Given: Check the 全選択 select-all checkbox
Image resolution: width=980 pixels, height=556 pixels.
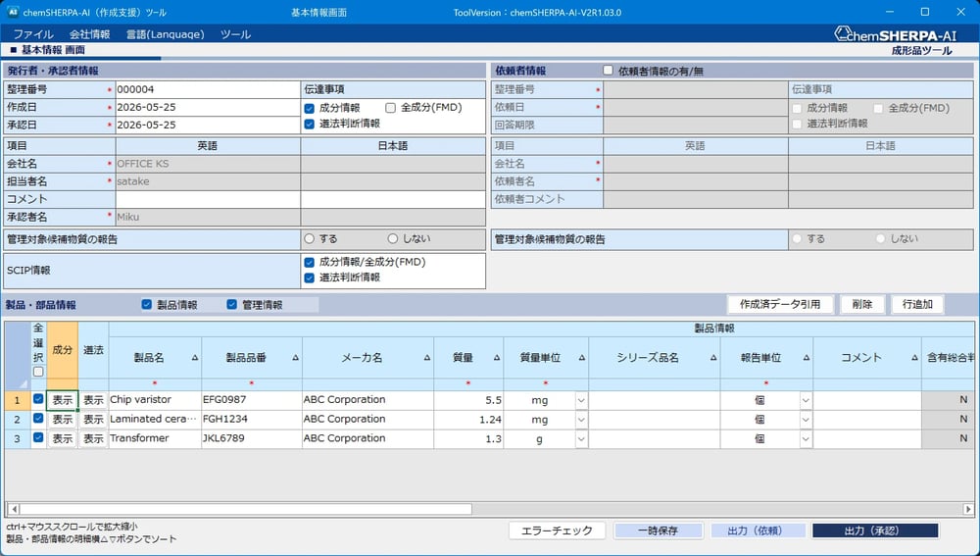Looking at the screenshot, I should tap(38, 372).
